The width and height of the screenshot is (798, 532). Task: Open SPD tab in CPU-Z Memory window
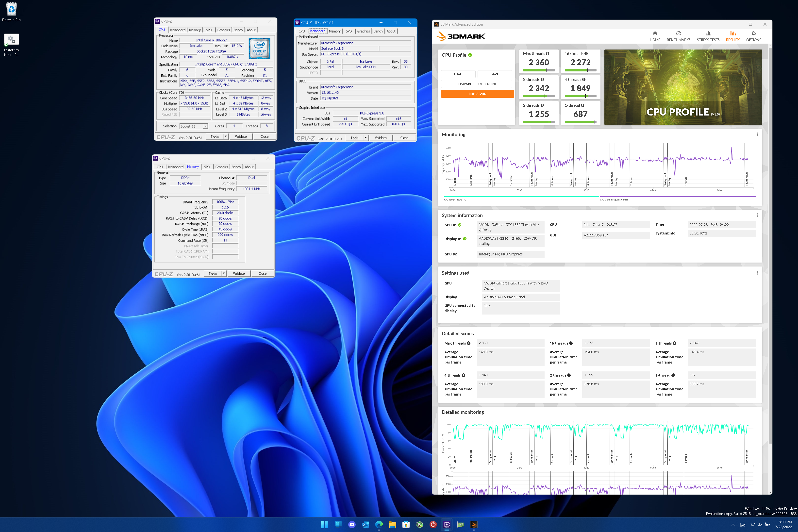point(207,167)
